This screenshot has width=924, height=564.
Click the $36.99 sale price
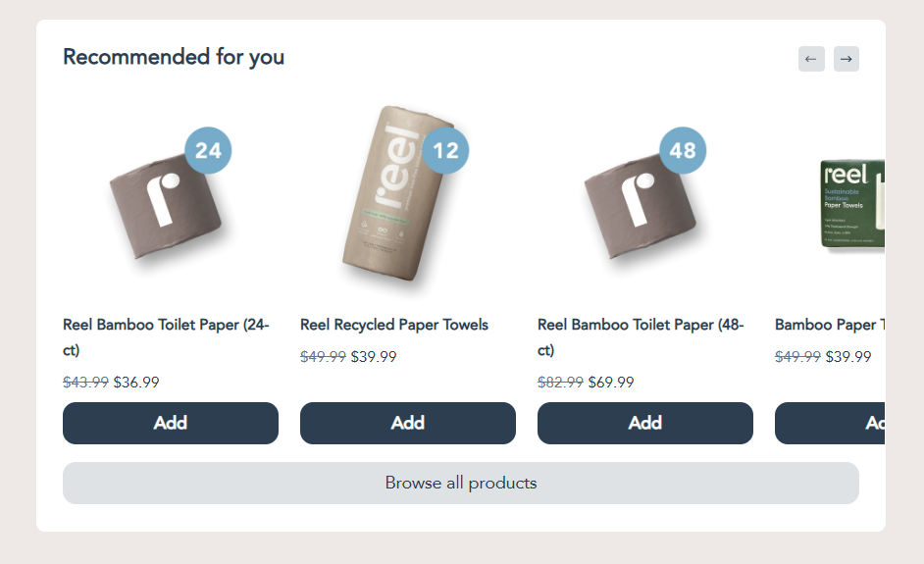(136, 383)
